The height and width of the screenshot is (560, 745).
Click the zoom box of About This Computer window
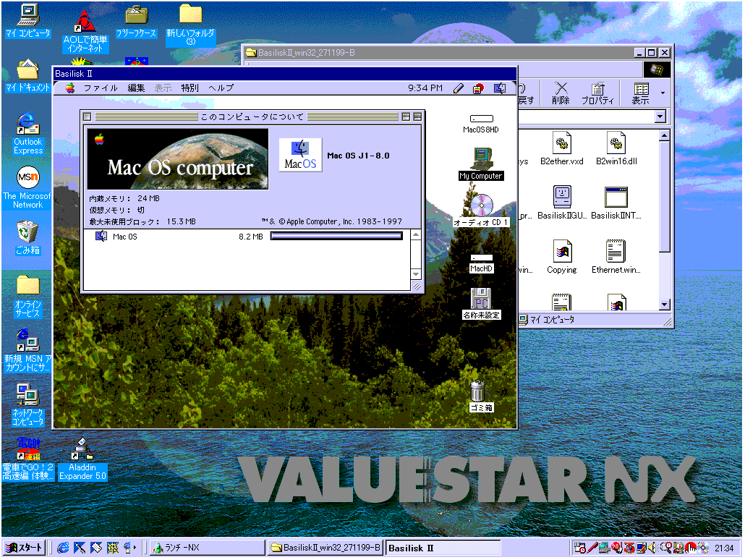coord(406,116)
